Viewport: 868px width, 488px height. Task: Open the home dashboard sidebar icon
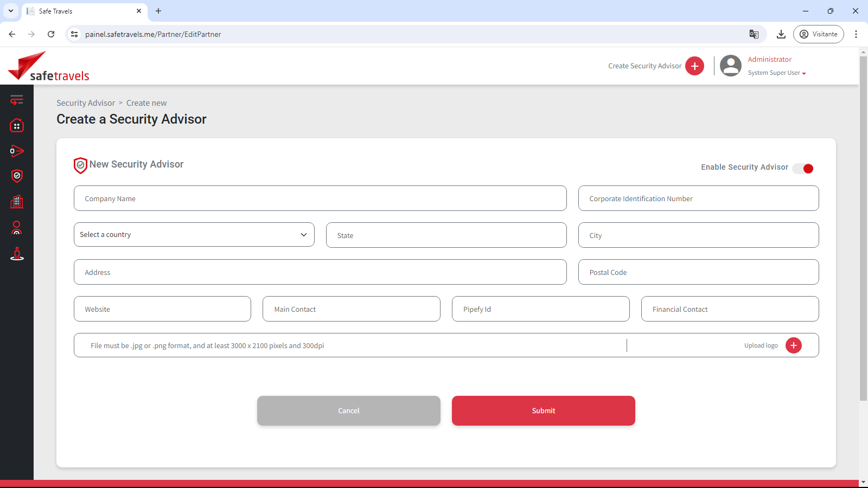click(17, 126)
